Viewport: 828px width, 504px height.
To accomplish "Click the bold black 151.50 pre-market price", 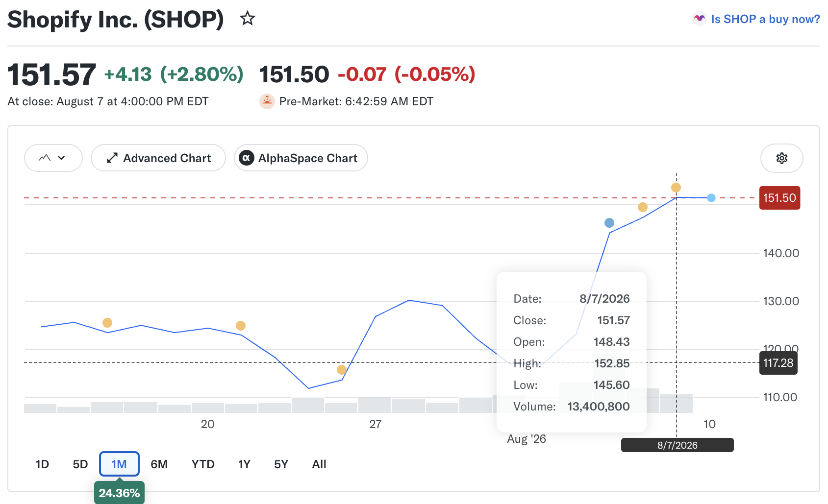I will (x=294, y=74).
